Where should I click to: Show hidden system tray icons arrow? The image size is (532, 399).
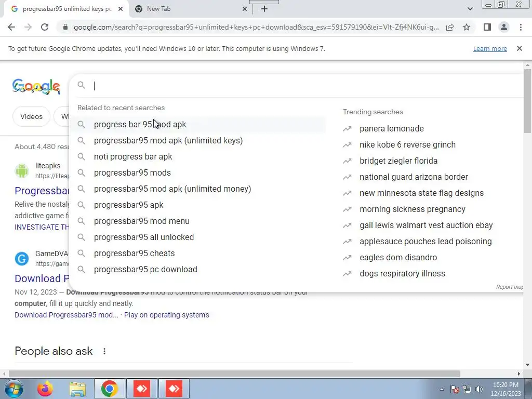442,389
